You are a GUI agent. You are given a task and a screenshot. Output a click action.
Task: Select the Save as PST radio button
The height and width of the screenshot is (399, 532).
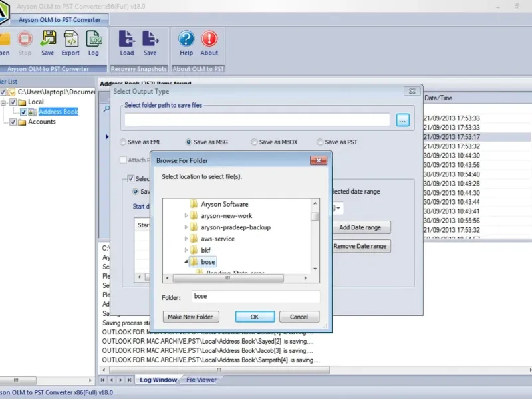tap(320, 142)
